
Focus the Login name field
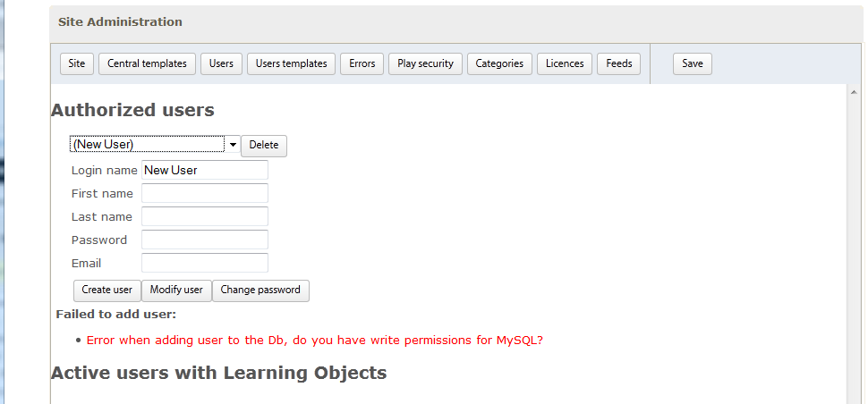[x=205, y=170]
